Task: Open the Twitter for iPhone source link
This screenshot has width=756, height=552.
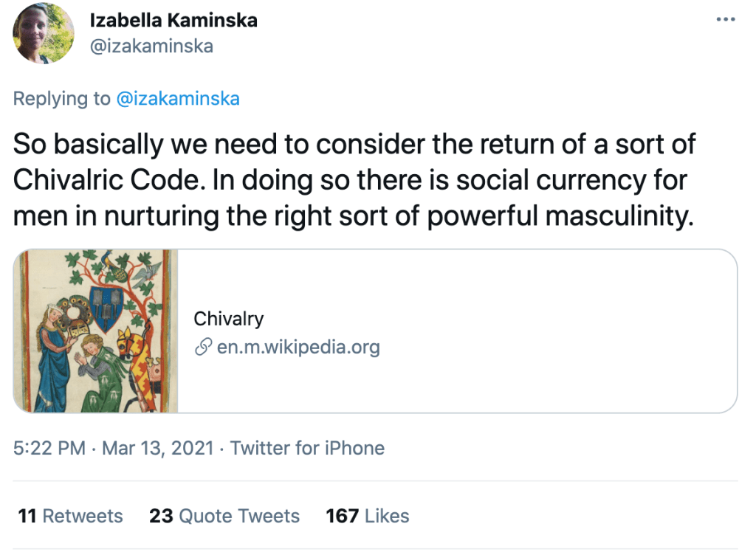Action: point(307,448)
